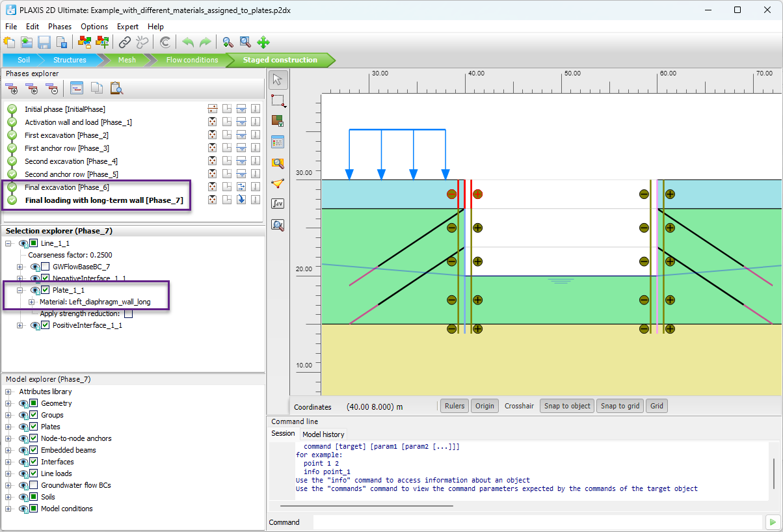Select the rectangle selection tool
783x532 pixels.
278,101
